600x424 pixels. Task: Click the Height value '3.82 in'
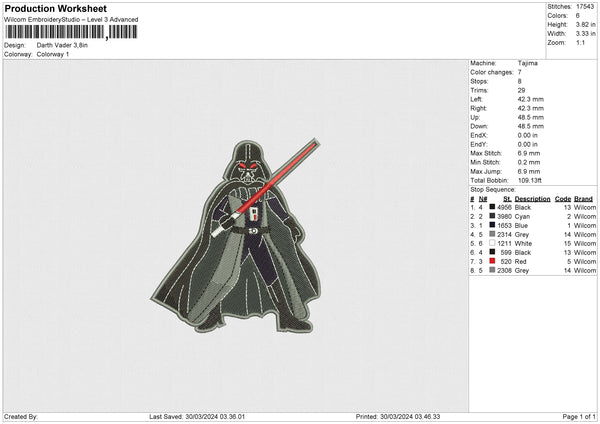[x=585, y=24]
